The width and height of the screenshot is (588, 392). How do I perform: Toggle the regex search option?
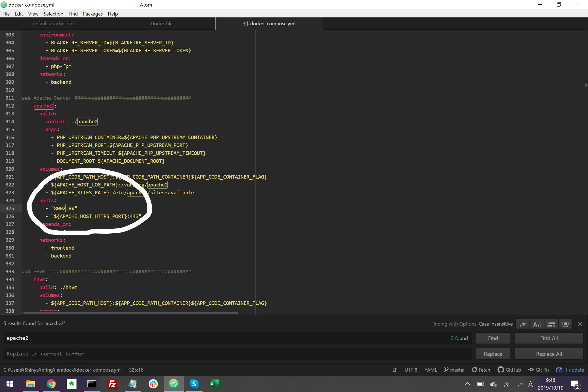[522, 324]
